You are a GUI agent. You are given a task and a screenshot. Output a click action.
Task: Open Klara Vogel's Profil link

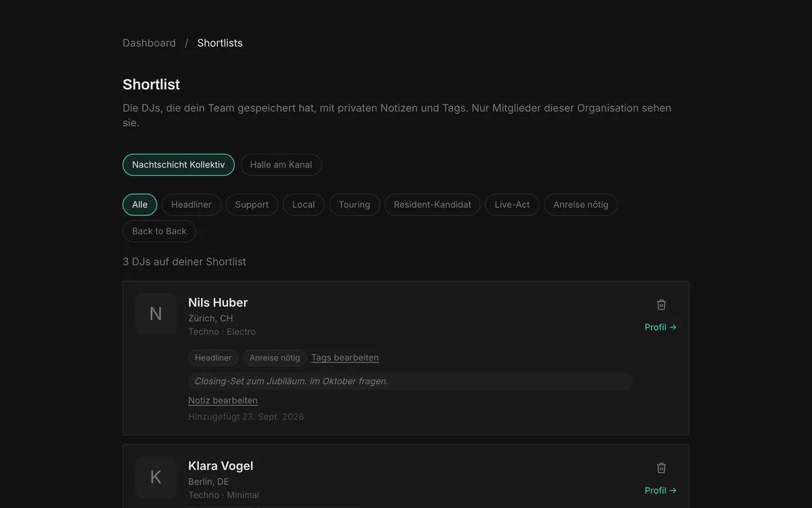[660, 490]
